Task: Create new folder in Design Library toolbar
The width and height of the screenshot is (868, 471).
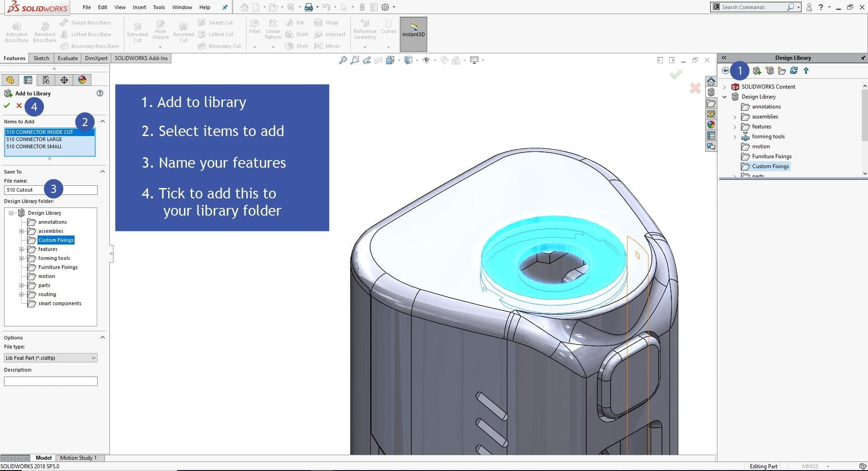Action: click(782, 71)
